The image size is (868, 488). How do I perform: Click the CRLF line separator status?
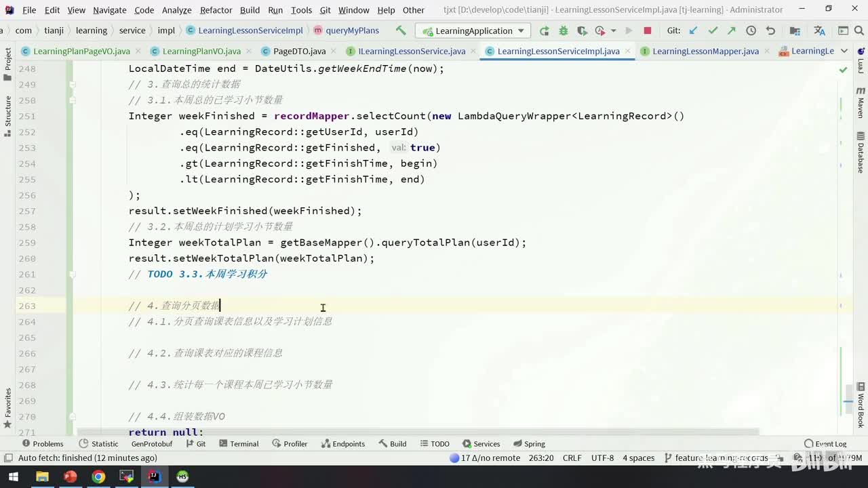(572, 458)
